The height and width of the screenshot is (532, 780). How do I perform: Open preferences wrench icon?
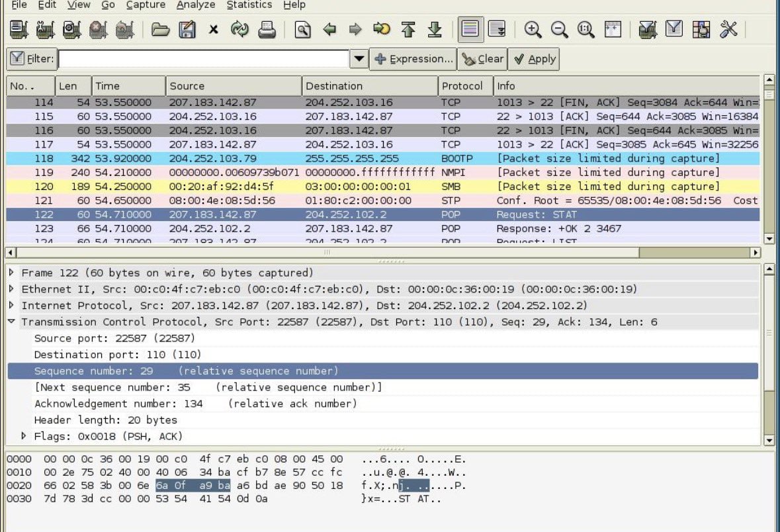(728, 29)
